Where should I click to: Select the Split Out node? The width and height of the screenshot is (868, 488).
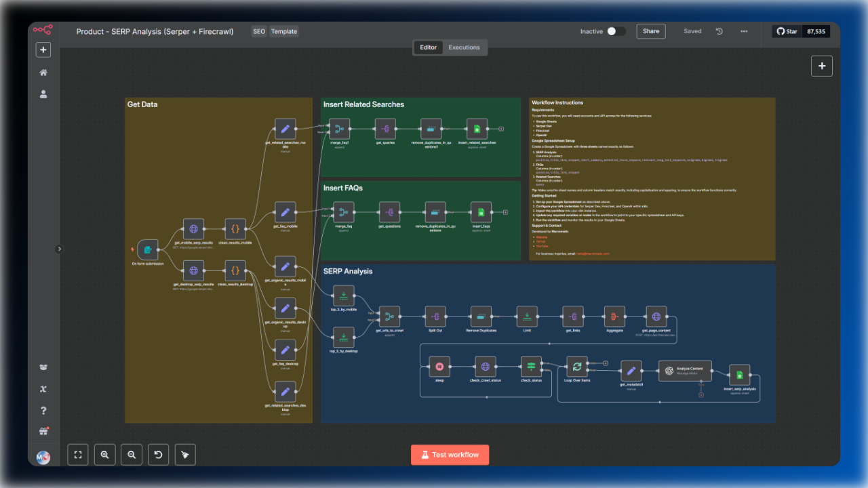point(435,317)
